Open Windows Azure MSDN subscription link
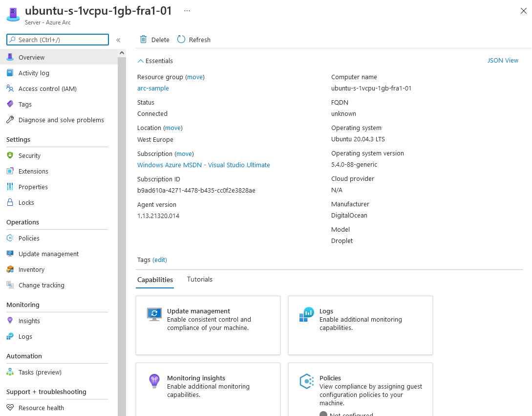Viewport: 532px width, 416px height. 204,165
